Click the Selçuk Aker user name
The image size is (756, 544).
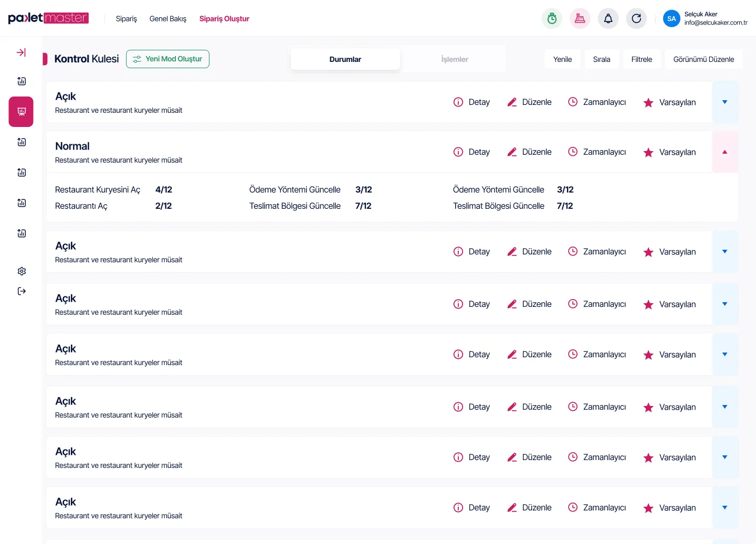701,14
